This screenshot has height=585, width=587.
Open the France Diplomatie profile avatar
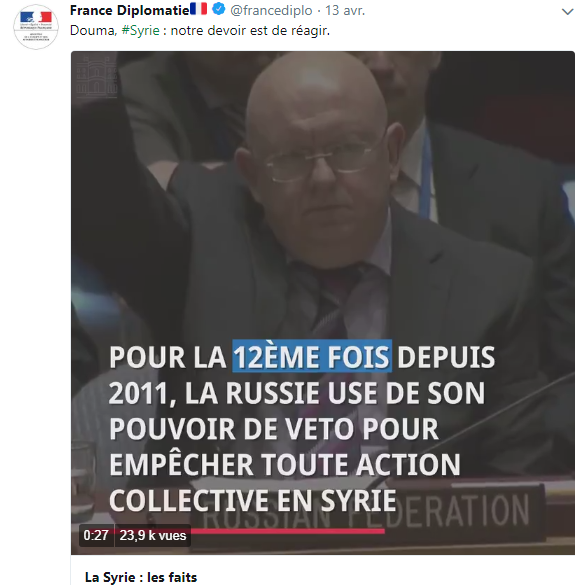(36, 27)
